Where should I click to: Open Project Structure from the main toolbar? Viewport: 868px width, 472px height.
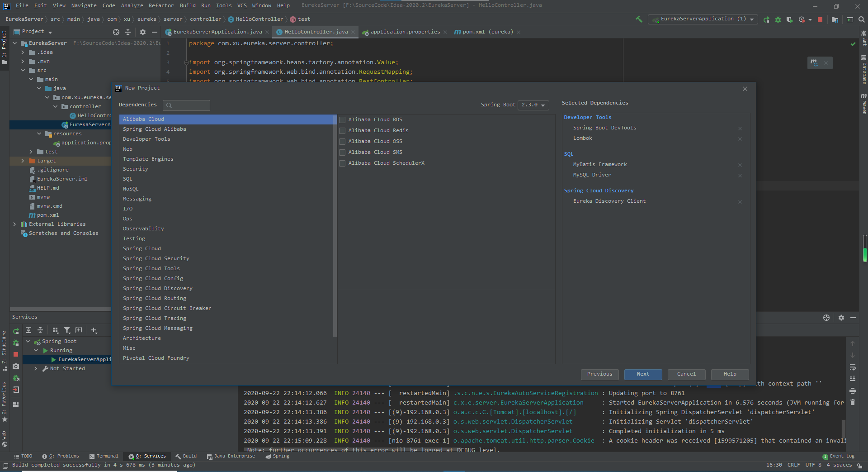tap(835, 19)
